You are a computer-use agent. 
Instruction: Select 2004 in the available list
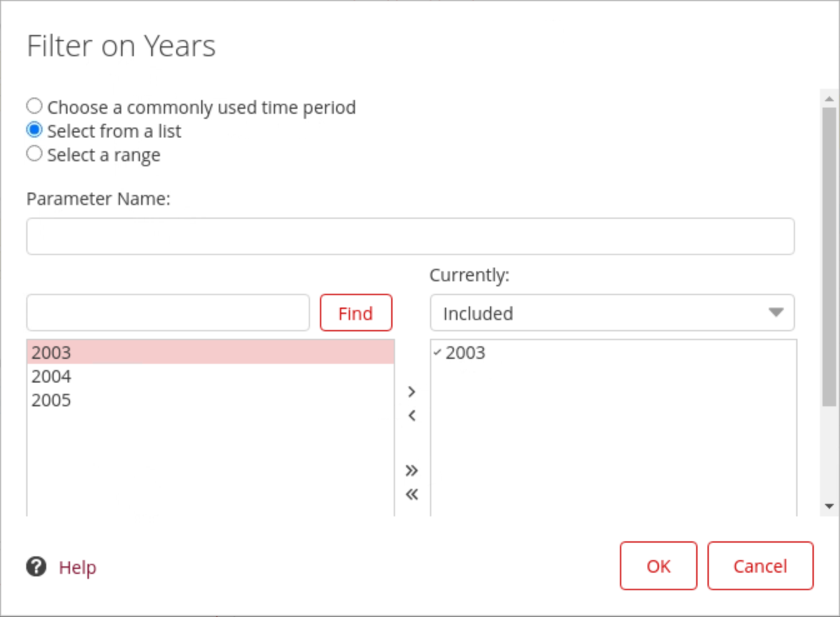52,376
